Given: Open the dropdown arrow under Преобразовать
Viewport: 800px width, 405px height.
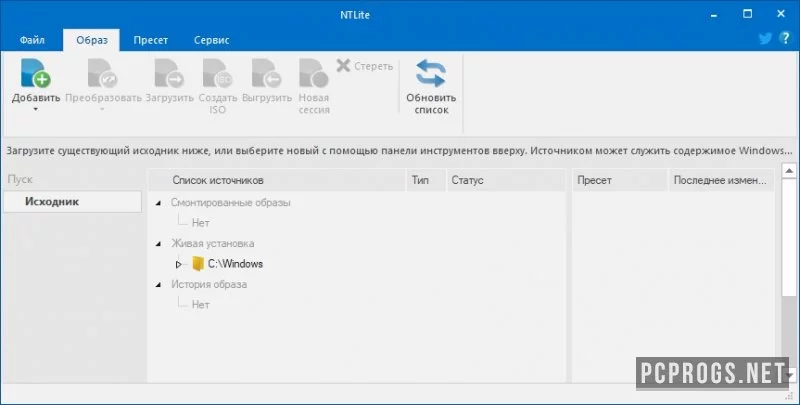Looking at the screenshot, I should pos(103,109).
